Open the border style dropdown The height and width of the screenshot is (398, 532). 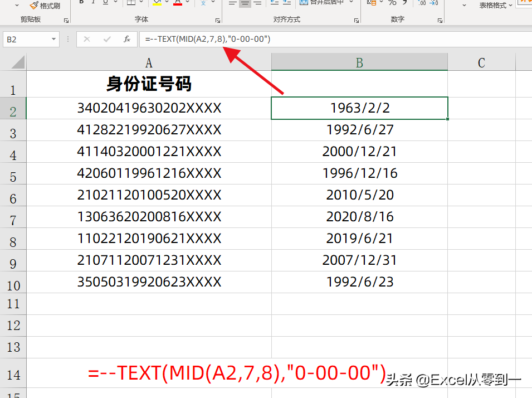(x=140, y=4)
